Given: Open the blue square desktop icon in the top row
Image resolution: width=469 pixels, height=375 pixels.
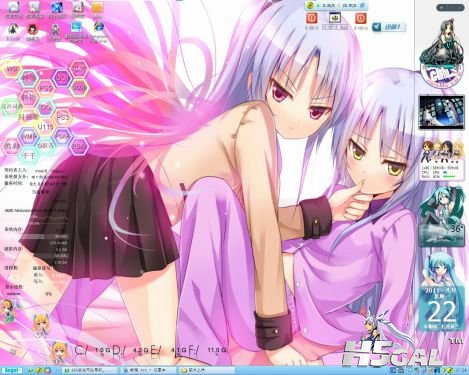Looking at the screenshot, I should click(56, 8).
